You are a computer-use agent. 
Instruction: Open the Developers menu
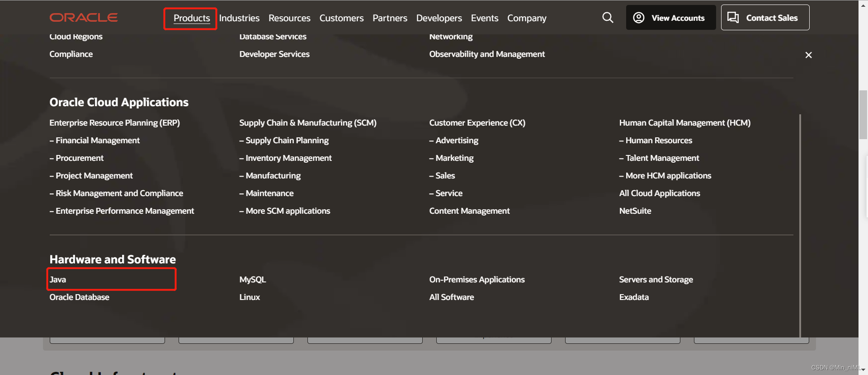(x=439, y=18)
